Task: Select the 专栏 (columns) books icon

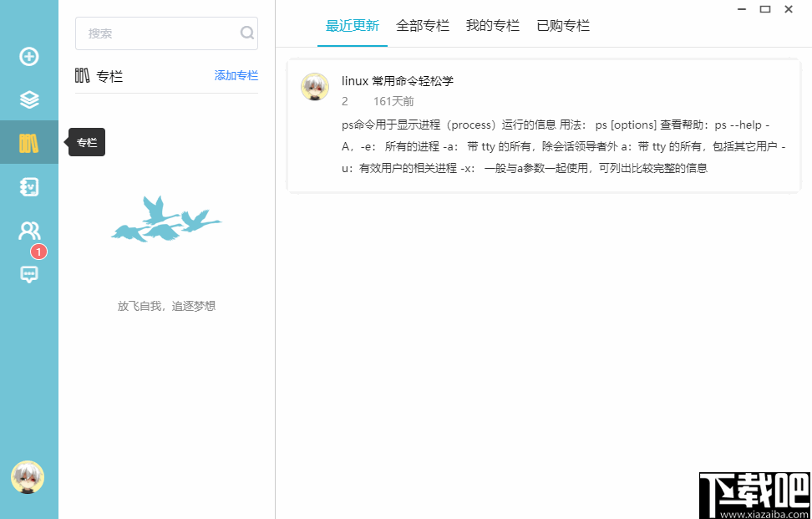Action: [29, 142]
